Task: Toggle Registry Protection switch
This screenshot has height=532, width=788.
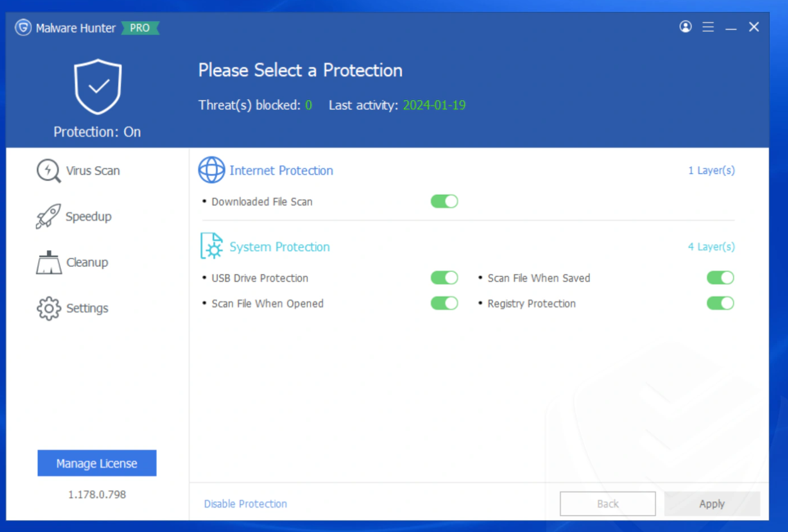Action: (x=720, y=303)
